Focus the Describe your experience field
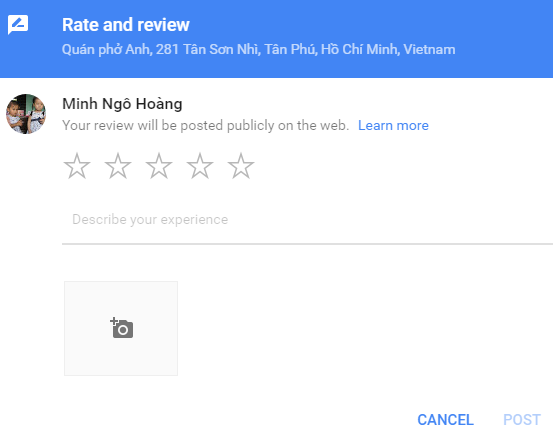Image resolution: width=553 pixels, height=436 pixels. click(x=308, y=220)
